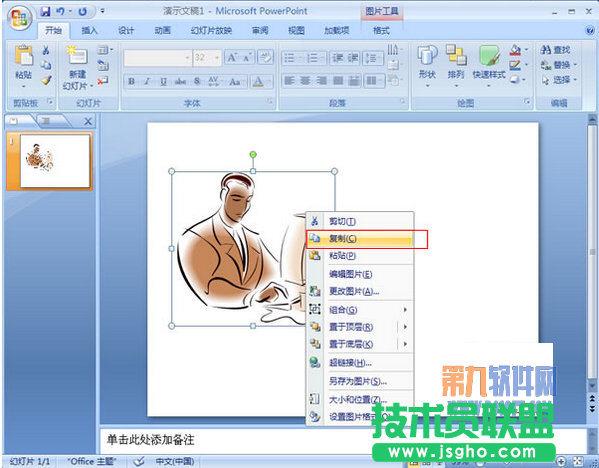The height and width of the screenshot is (468, 599).
Task: Save the presentation from quick access toolbar
Action: click(x=45, y=11)
